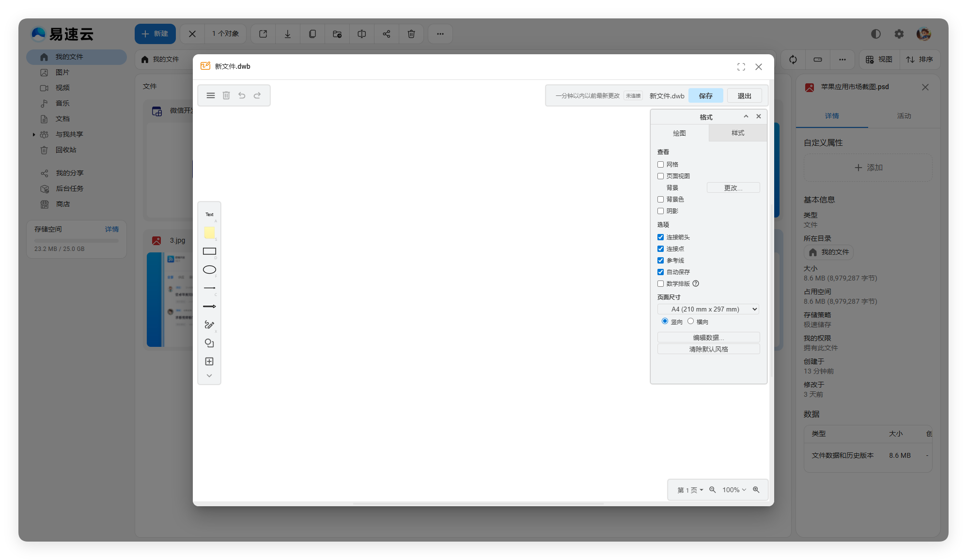Switch to the 样式 tab

point(738,133)
